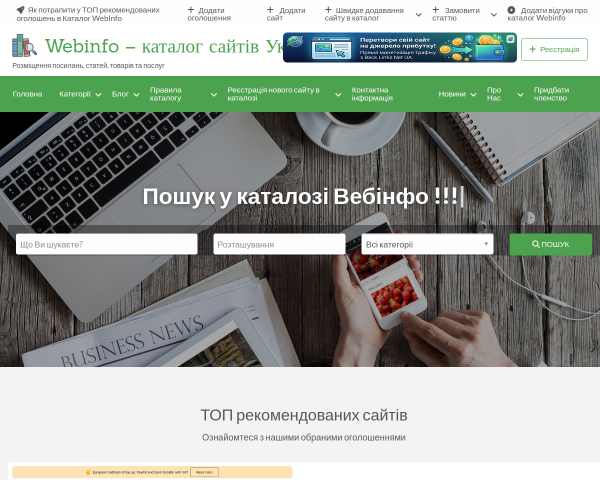Click 'Розміщення посилань, статей, товарів та послуг' tagline
The width and height of the screenshot is (600, 480).
coord(88,65)
